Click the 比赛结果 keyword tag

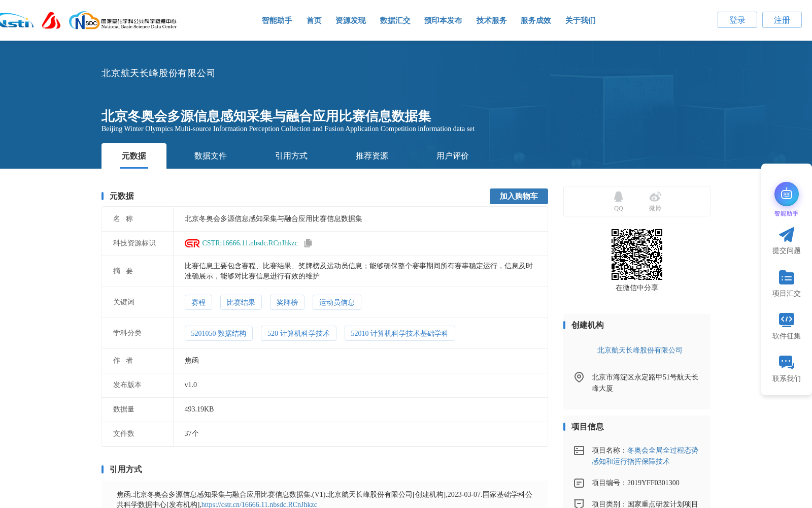coord(241,302)
